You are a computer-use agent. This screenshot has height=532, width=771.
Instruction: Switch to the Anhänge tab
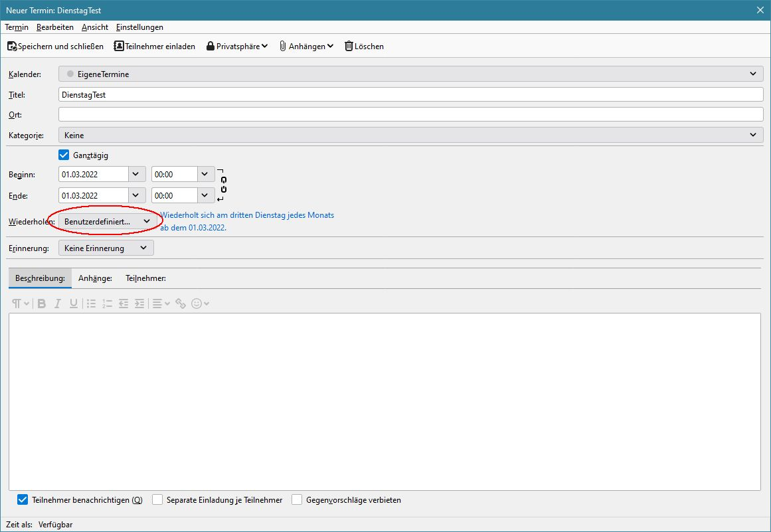click(x=95, y=278)
